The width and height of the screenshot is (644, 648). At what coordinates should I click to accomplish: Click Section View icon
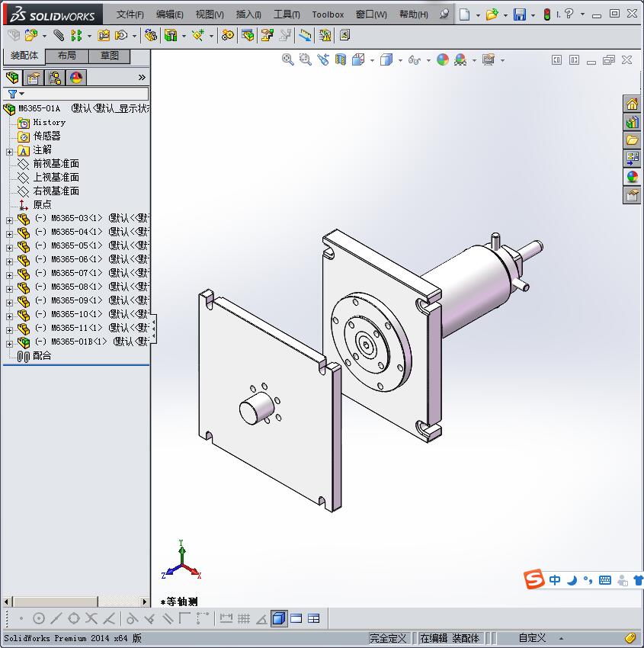341,60
